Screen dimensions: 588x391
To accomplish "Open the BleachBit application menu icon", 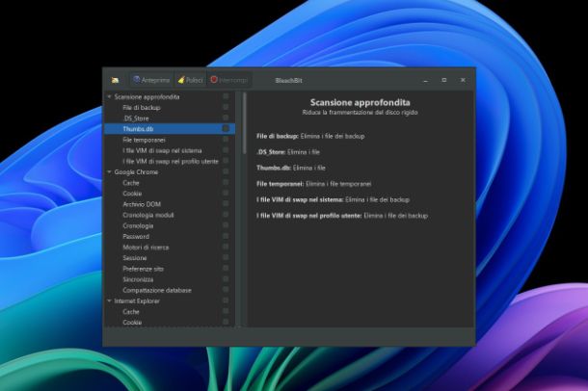I will pos(115,80).
